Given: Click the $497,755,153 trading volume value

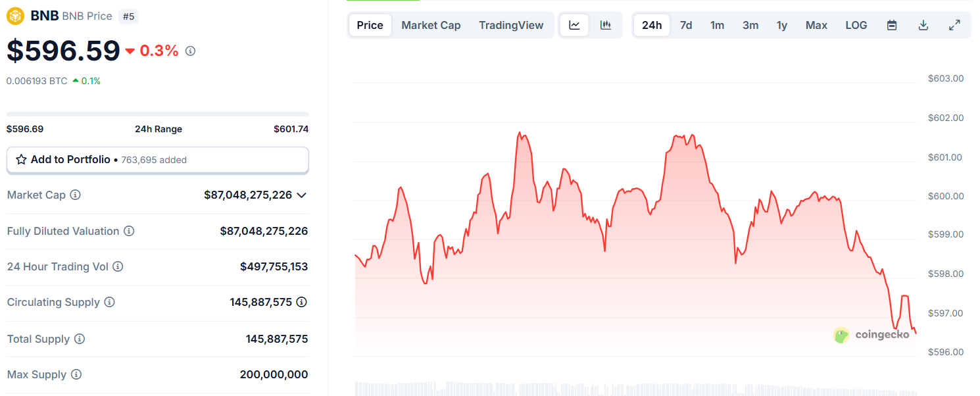Looking at the screenshot, I should tap(274, 267).
